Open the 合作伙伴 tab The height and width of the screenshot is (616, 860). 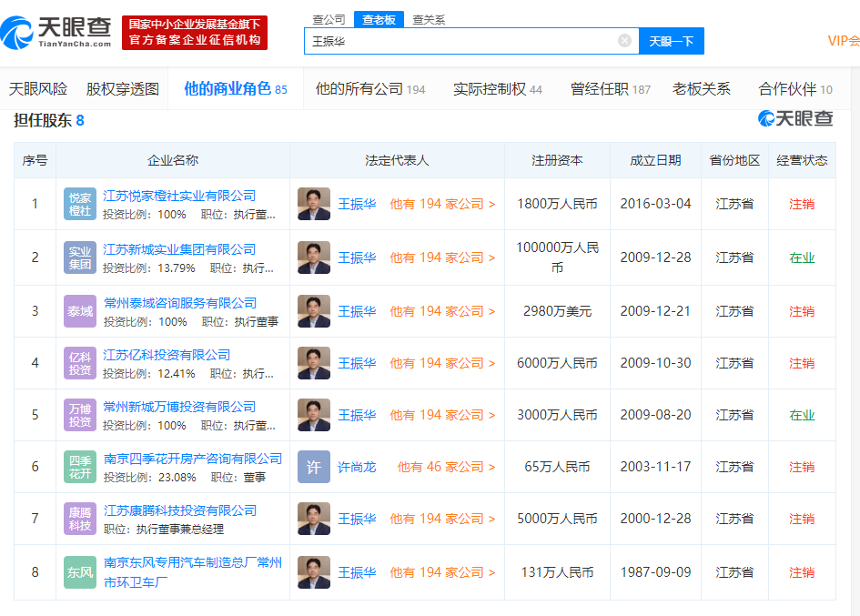[x=795, y=89]
